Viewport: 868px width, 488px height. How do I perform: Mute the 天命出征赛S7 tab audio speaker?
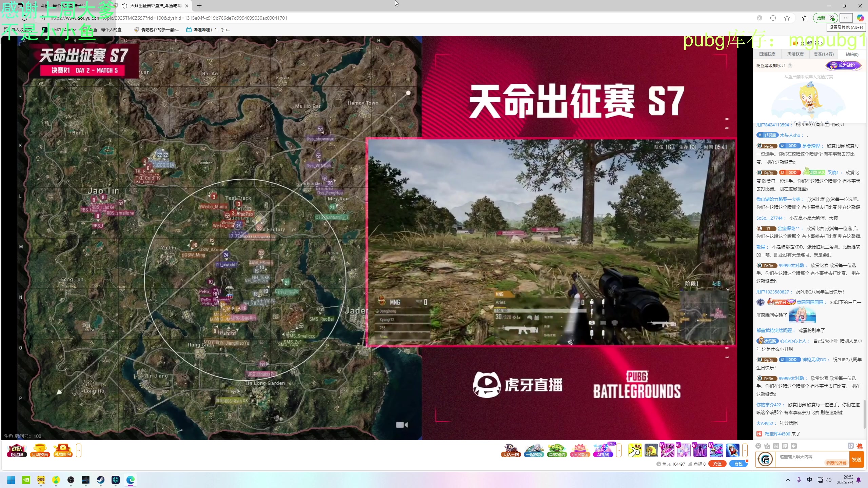coord(124,6)
